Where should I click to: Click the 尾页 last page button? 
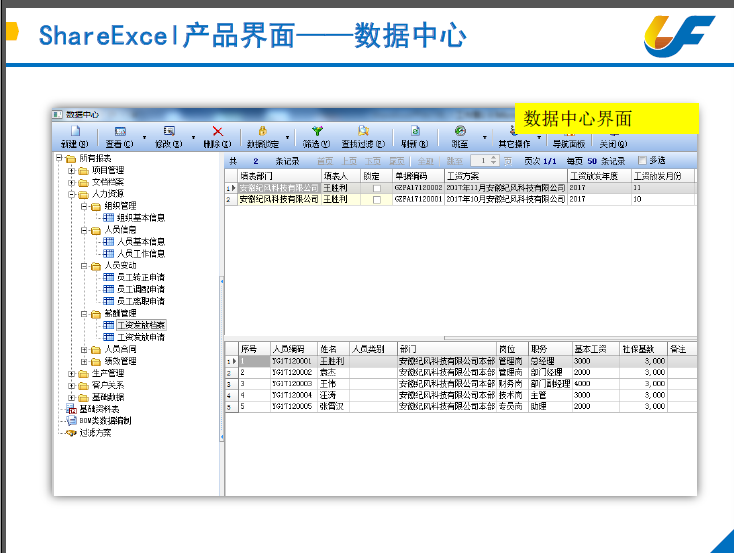pyautogui.click(x=396, y=161)
